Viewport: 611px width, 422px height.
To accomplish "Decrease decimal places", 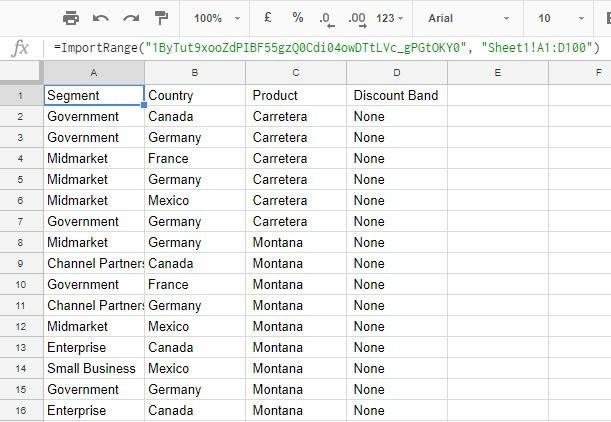I will [326, 18].
